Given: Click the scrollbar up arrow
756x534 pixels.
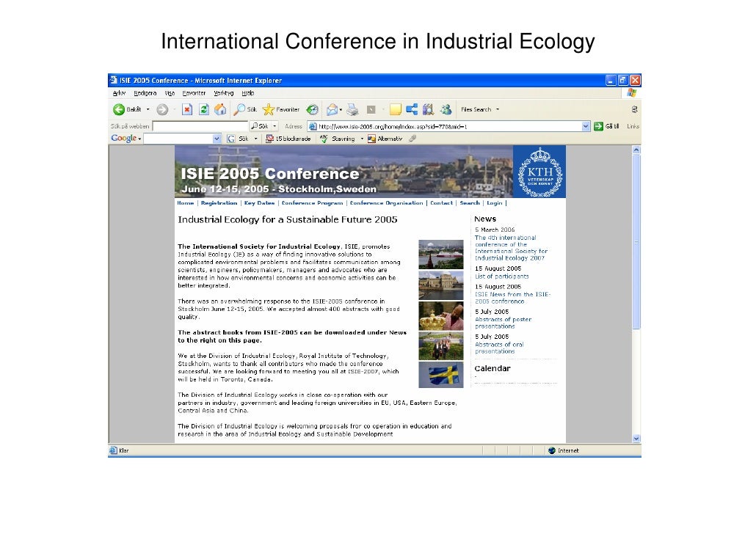Looking at the screenshot, I should click(636, 150).
